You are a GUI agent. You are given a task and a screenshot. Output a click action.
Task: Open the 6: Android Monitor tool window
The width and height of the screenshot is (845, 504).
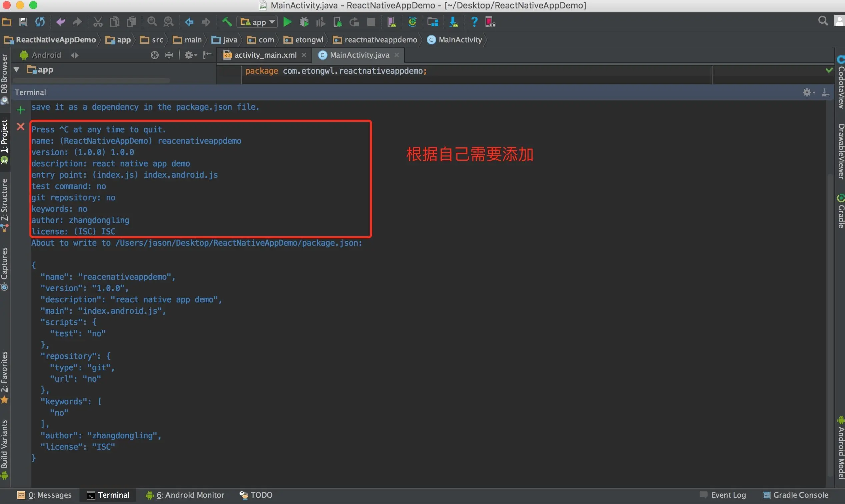[185, 495]
